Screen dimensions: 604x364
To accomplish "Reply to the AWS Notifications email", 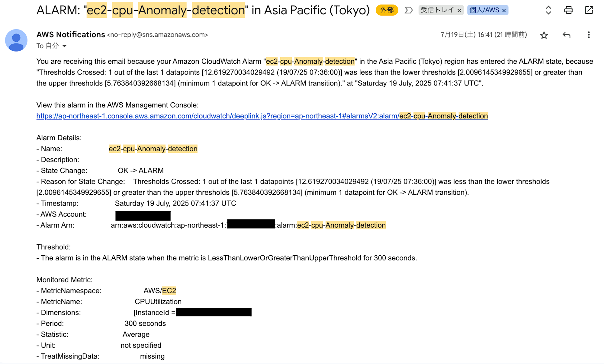I will tap(567, 35).
